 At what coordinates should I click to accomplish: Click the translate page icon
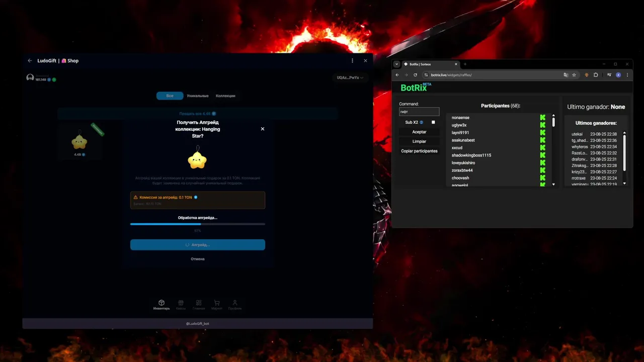click(566, 75)
